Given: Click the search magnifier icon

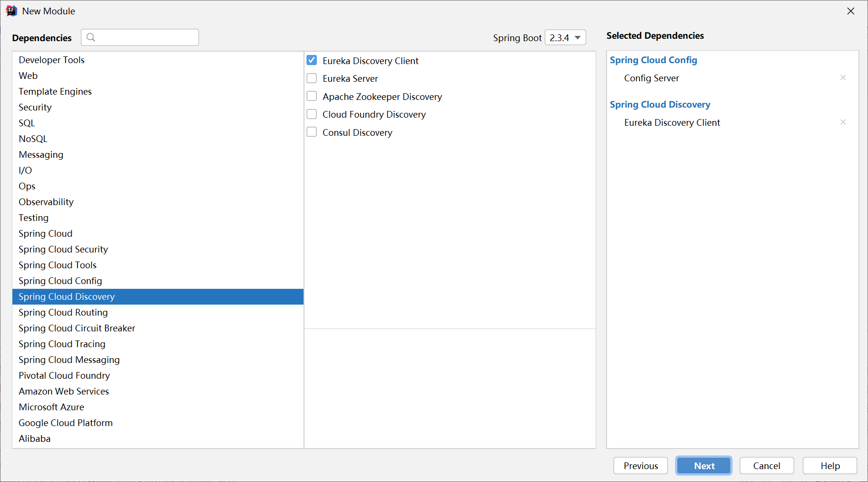Looking at the screenshot, I should pyautogui.click(x=91, y=37).
